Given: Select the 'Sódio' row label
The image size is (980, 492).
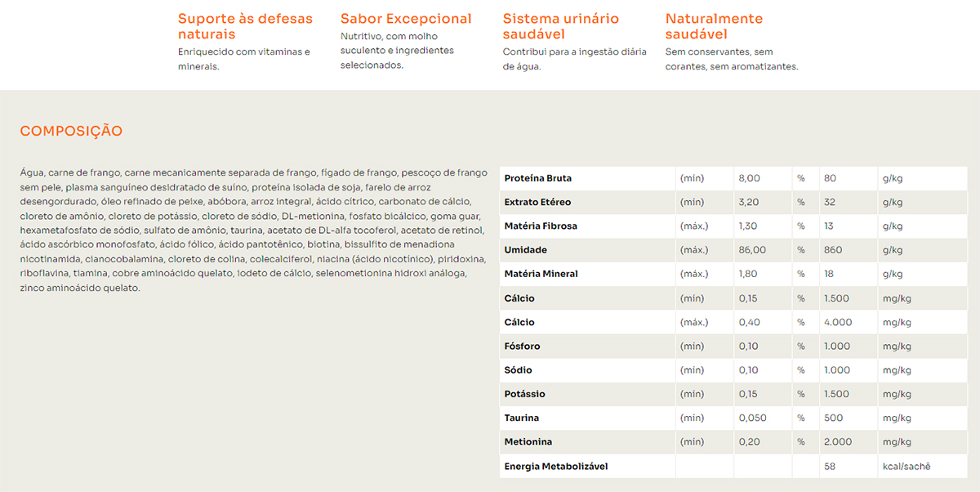Looking at the screenshot, I should point(518,370).
